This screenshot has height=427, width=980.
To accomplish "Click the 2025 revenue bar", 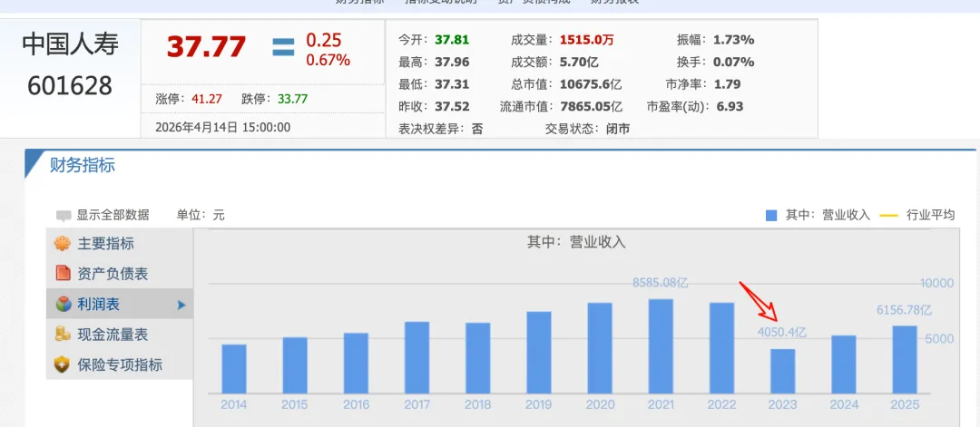I will [x=905, y=360].
